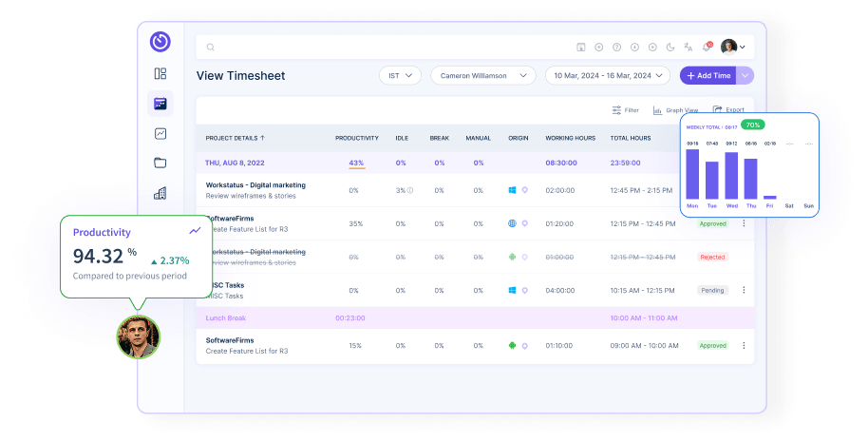Select the timesheet calendar icon in sidebar
Screen dimensions: 868x442
click(x=160, y=104)
